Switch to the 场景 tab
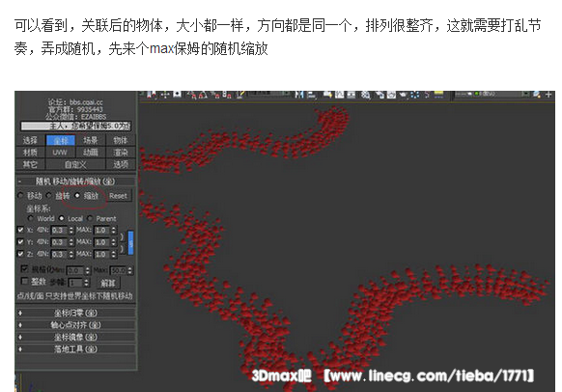This screenshot has height=392, width=562. tap(91, 140)
